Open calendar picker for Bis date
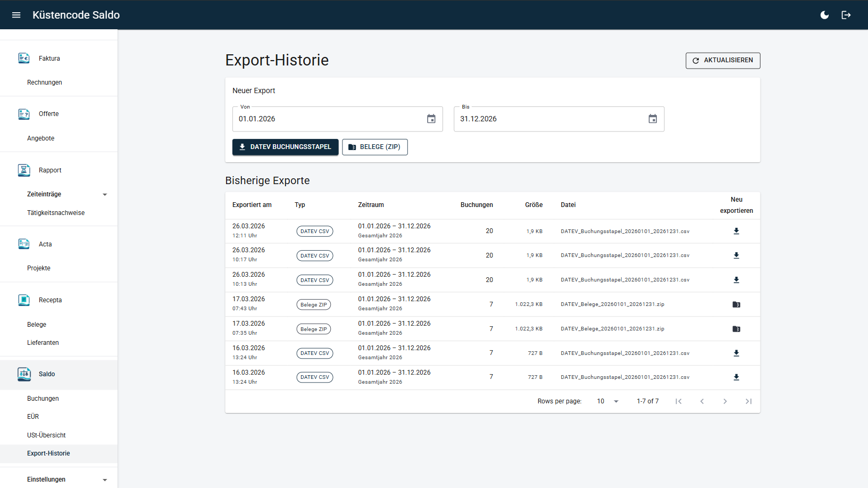The height and width of the screenshot is (488, 868). pos(653,119)
